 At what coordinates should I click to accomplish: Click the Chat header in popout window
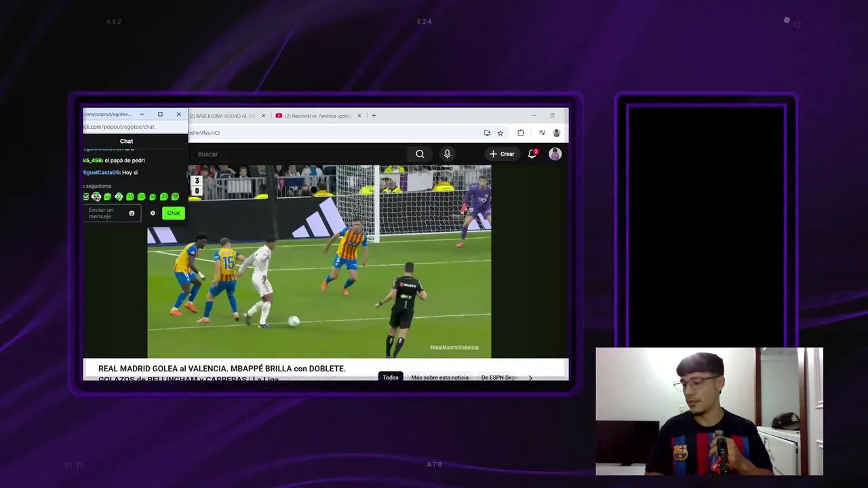tap(126, 141)
